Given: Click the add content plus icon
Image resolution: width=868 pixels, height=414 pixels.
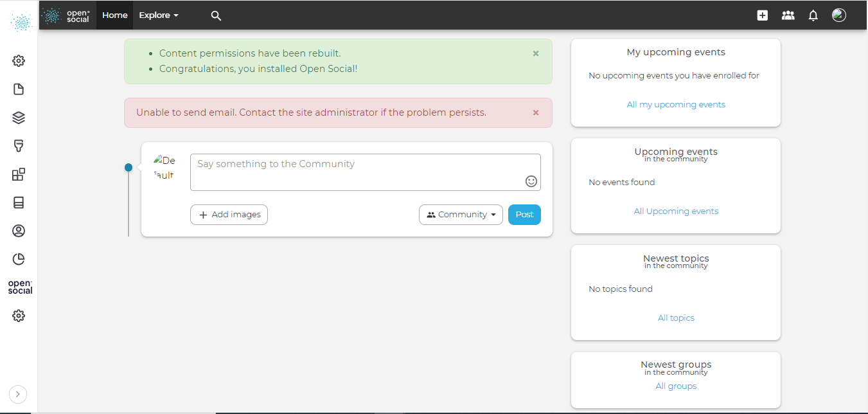Looking at the screenshot, I should point(762,15).
